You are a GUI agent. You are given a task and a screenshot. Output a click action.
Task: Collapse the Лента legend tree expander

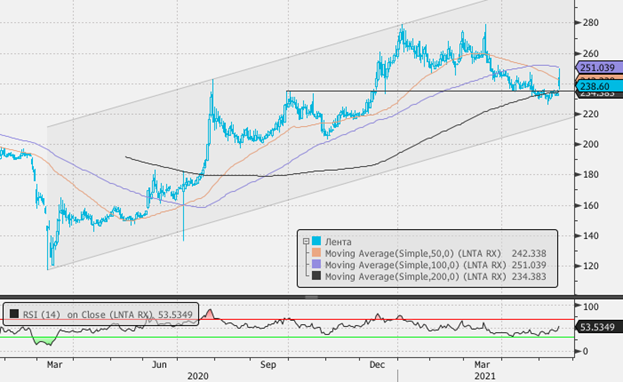pyautogui.click(x=306, y=241)
